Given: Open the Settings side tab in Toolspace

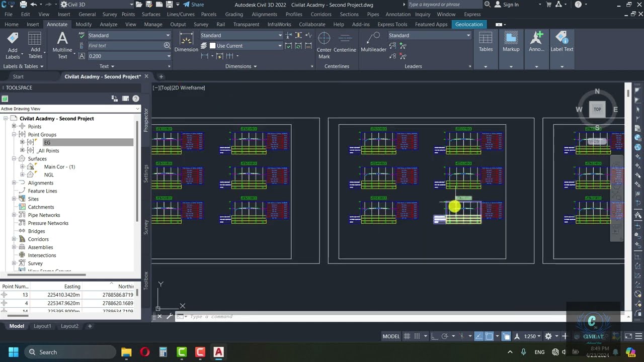Looking at the screenshot, I should point(146,173).
